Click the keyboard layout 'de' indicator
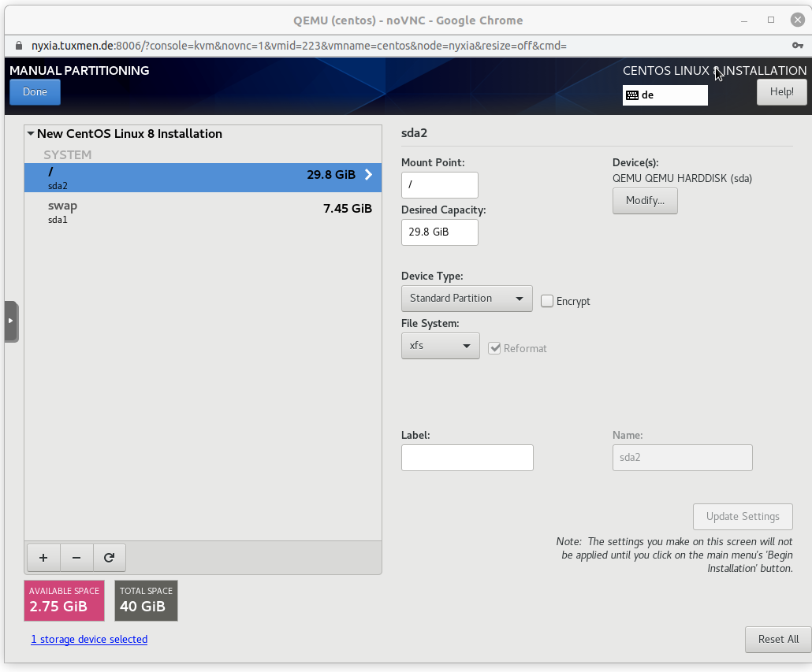The width and height of the screenshot is (812, 672). coord(665,95)
